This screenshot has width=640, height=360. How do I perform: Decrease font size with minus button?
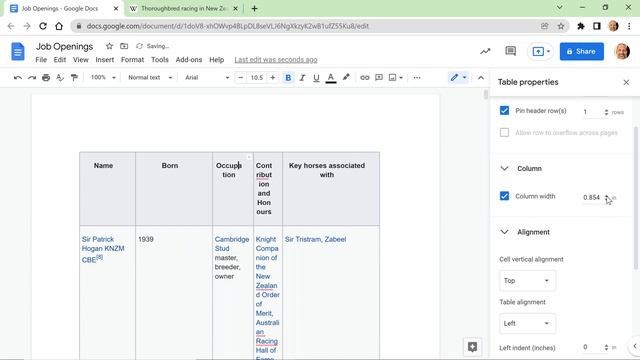click(241, 78)
